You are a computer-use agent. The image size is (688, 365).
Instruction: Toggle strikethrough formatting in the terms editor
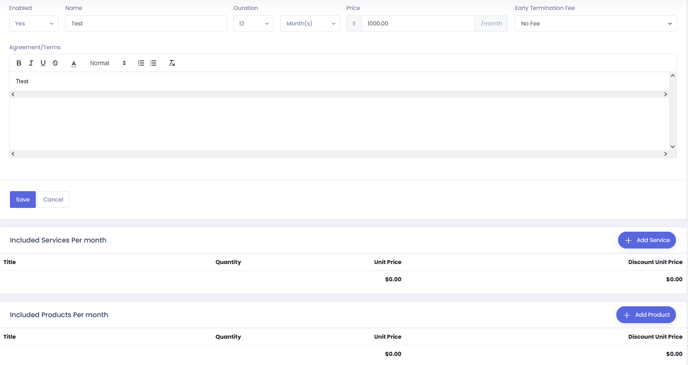pyautogui.click(x=55, y=63)
